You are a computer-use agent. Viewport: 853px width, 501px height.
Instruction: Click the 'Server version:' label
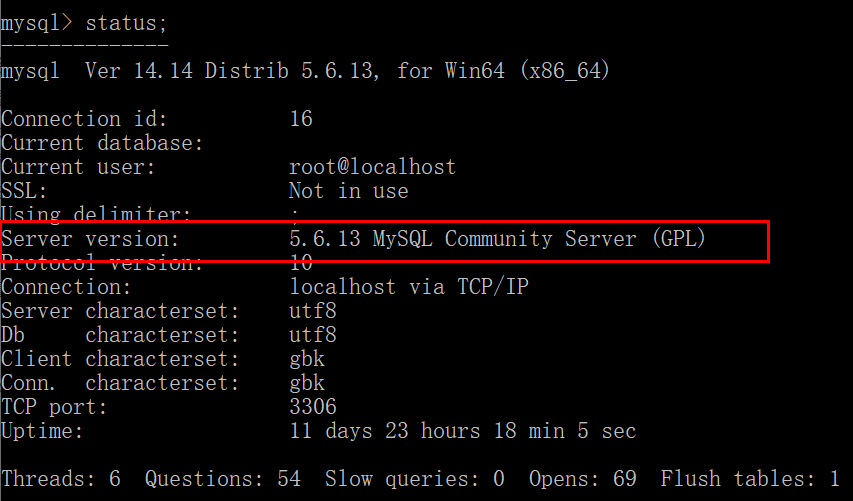(x=90, y=239)
